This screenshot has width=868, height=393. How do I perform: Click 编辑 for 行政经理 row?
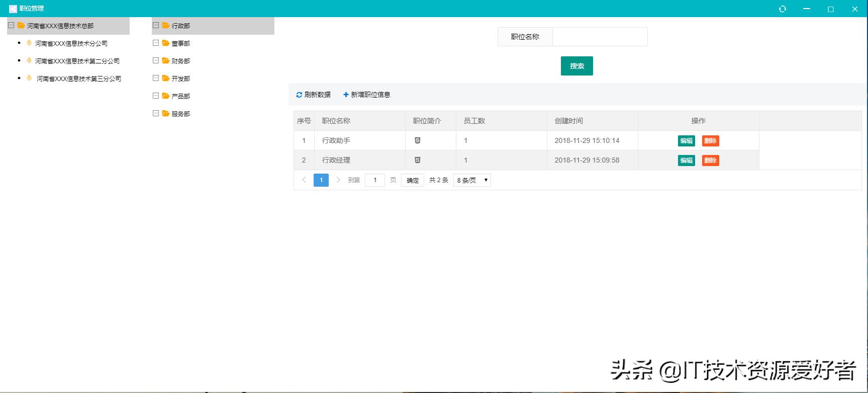pyautogui.click(x=687, y=161)
